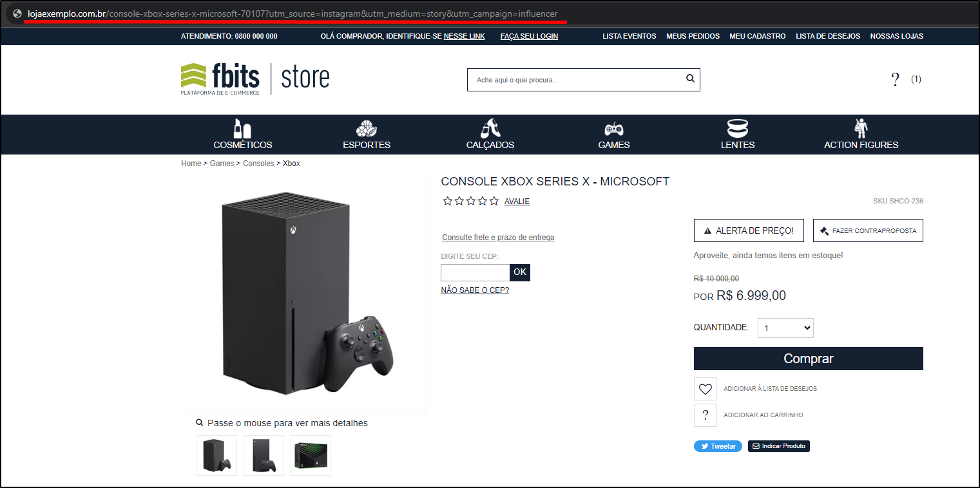Viewport: 980px width, 488px height.
Task: Click Fazer Contraproposta button
Action: tap(868, 230)
